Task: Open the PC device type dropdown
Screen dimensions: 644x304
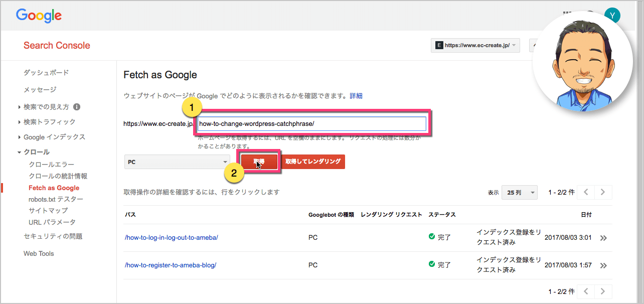Action: click(x=177, y=162)
